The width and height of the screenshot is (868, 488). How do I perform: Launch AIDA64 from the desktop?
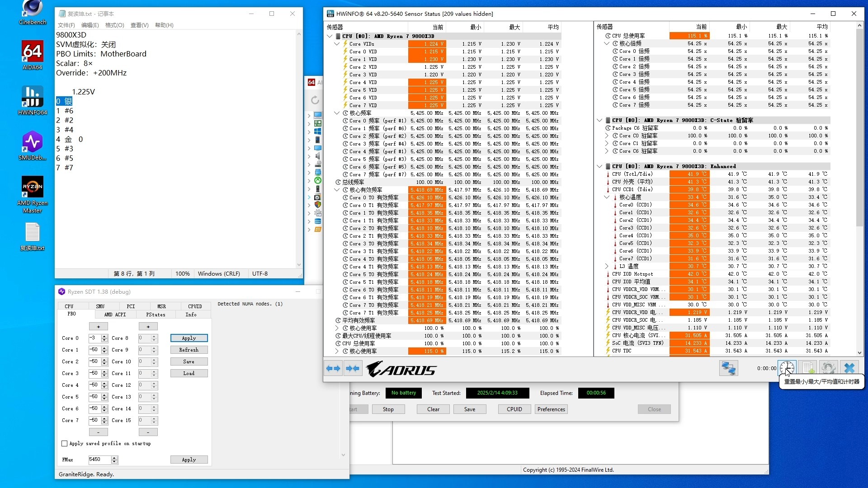[x=32, y=55]
